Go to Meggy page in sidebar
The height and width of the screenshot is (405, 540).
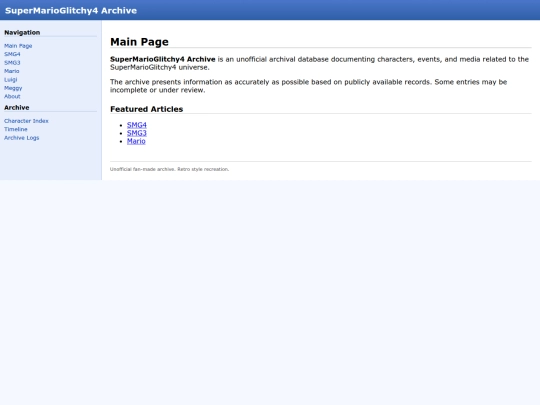[13, 88]
